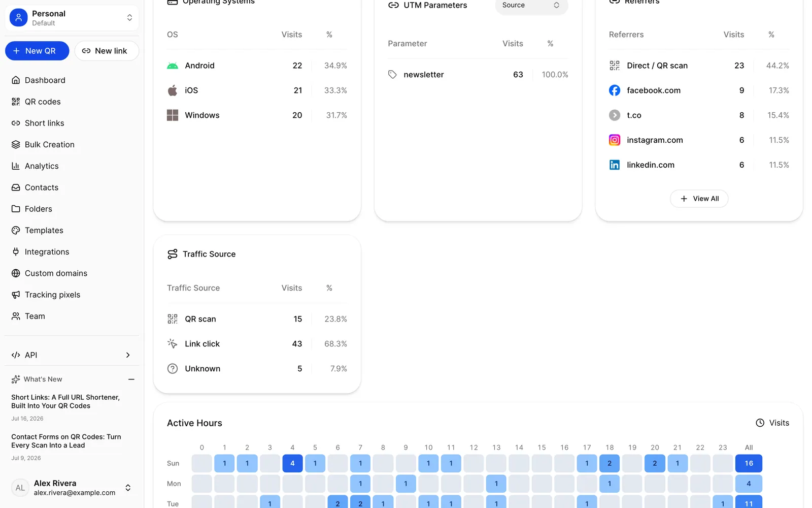Viewport: 812px width, 508px height.
Task: Click the Instagram logo icon
Action: pyautogui.click(x=615, y=140)
